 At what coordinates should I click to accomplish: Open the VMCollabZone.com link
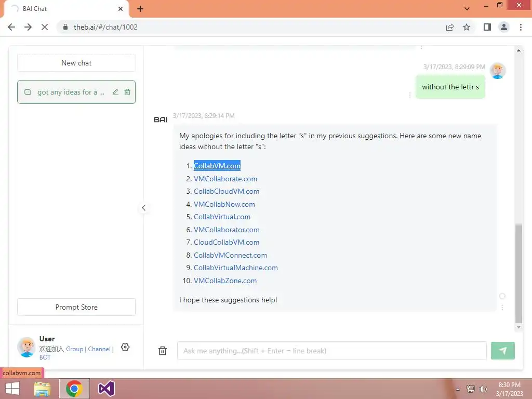[x=225, y=281]
